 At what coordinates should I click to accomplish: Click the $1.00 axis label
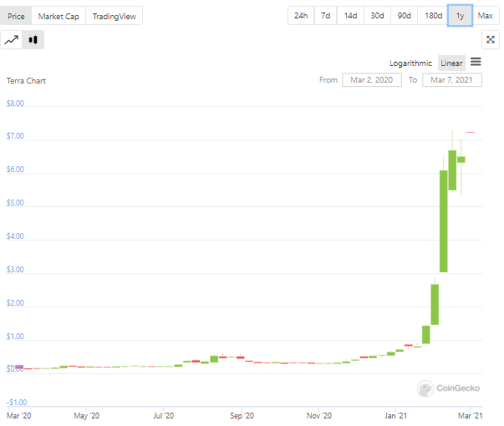coord(15,337)
